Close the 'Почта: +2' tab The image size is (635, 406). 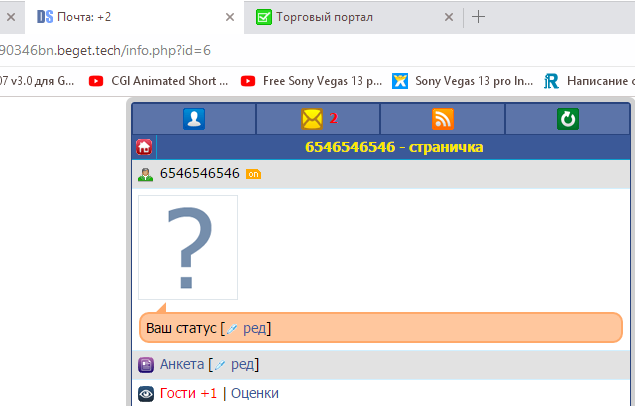[230, 17]
